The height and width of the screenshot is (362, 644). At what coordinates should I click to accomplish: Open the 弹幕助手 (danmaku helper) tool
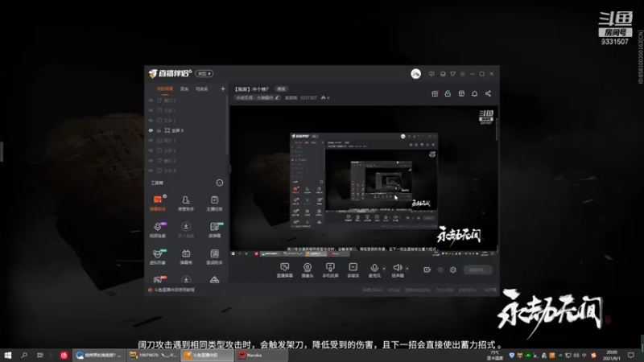pyautogui.click(x=158, y=203)
